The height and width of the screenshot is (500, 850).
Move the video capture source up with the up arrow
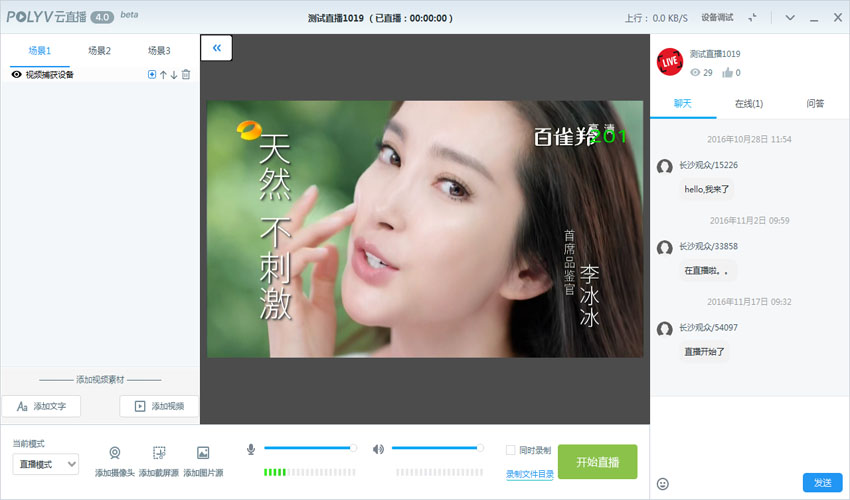pos(163,75)
